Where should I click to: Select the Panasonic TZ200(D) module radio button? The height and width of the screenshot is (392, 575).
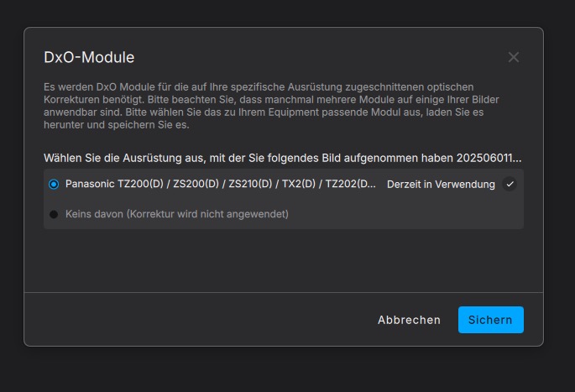pyautogui.click(x=54, y=184)
